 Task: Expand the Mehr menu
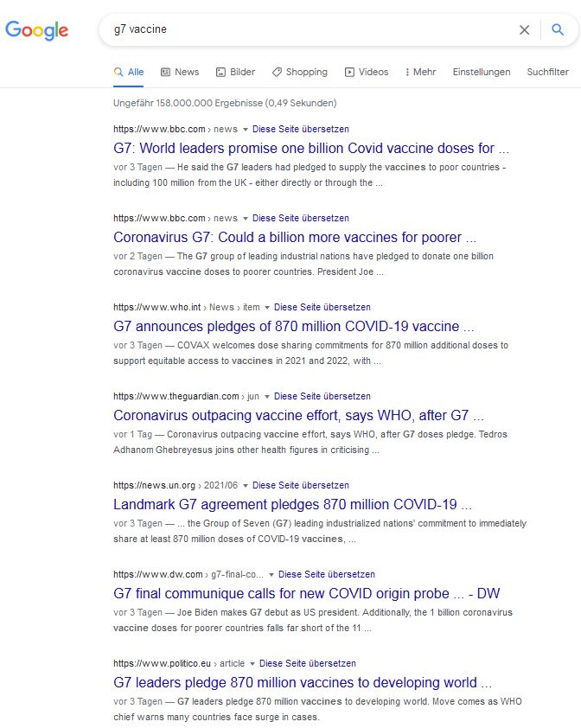click(420, 72)
